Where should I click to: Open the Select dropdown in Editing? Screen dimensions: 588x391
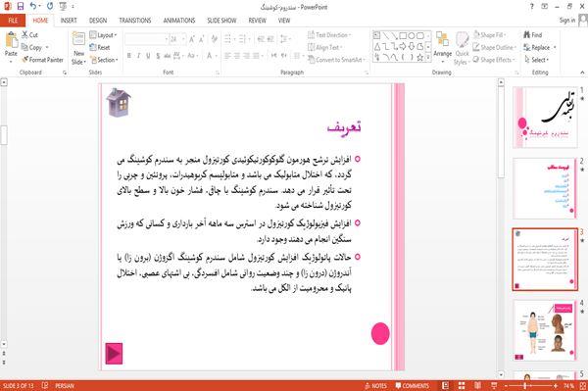[x=537, y=60]
